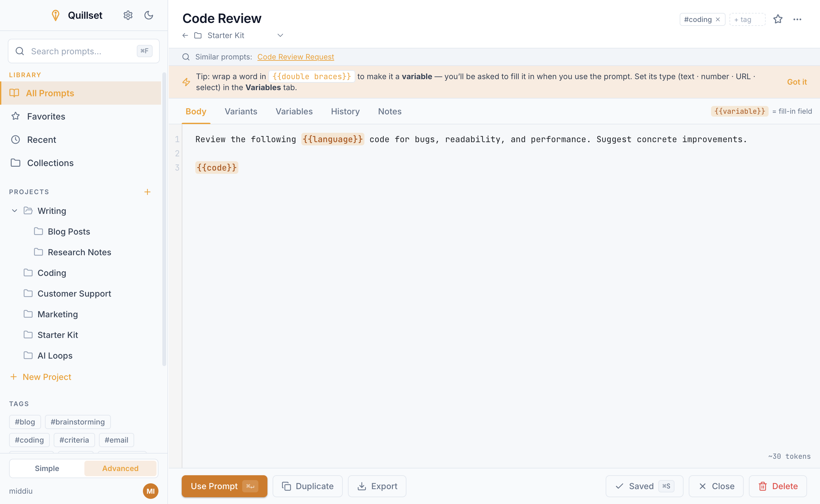Open settings via the gear icon
This screenshot has width=820, height=504.
coord(128,15)
